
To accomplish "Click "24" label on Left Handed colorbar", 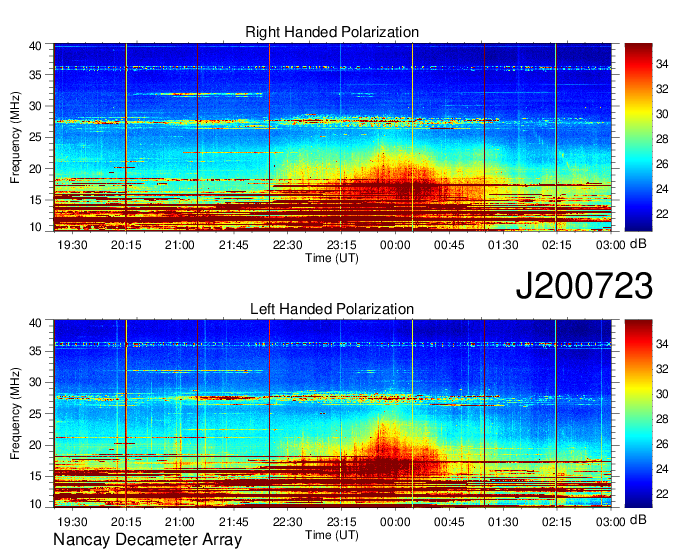I will pyautogui.click(x=662, y=469).
